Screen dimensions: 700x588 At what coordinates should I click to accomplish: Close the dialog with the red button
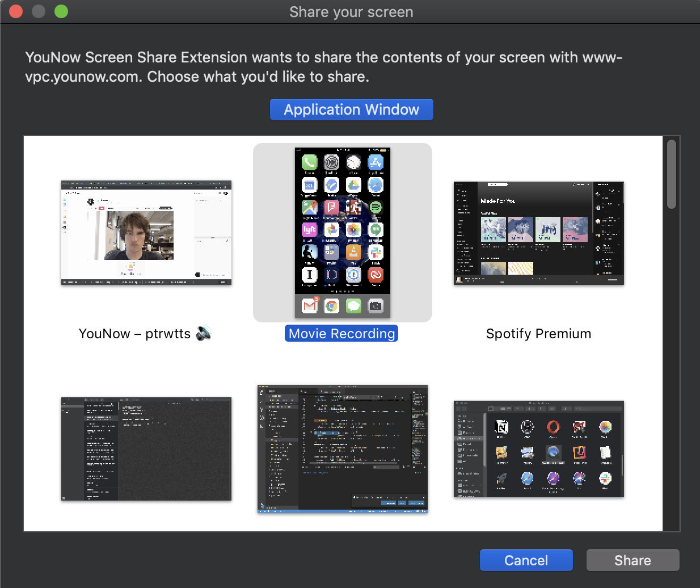pos(16,11)
